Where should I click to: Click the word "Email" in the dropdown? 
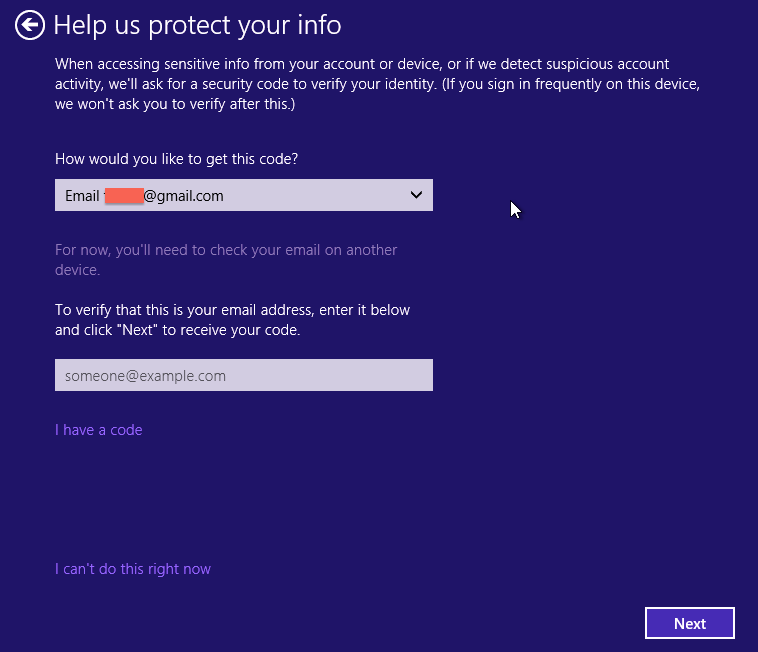coord(82,196)
